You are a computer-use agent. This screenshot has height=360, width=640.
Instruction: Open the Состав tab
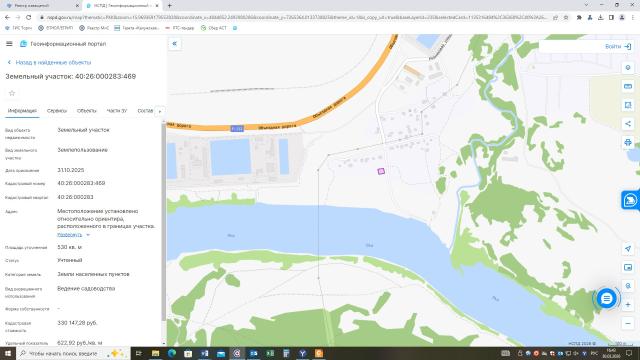pos(145,111)
